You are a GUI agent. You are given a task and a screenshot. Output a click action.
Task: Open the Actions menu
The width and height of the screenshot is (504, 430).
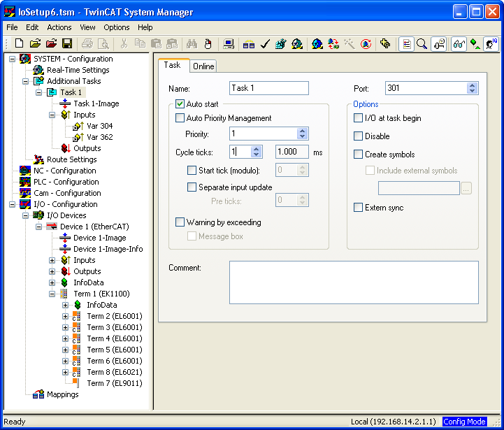click(59, 27)
